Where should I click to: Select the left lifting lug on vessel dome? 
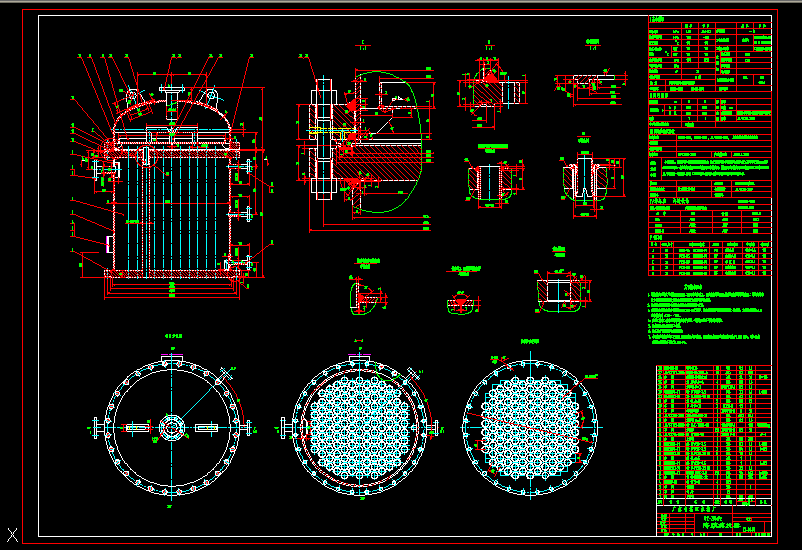[131, 95]
